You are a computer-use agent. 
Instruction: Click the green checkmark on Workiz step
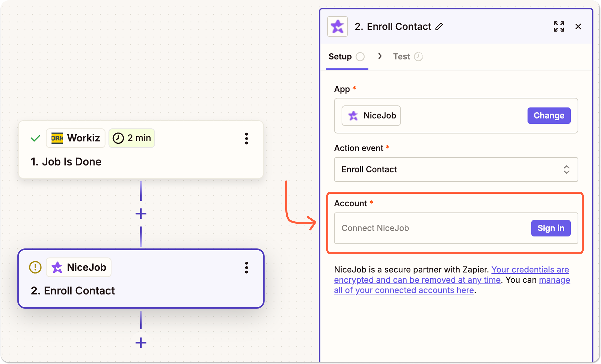coord(35,138)
